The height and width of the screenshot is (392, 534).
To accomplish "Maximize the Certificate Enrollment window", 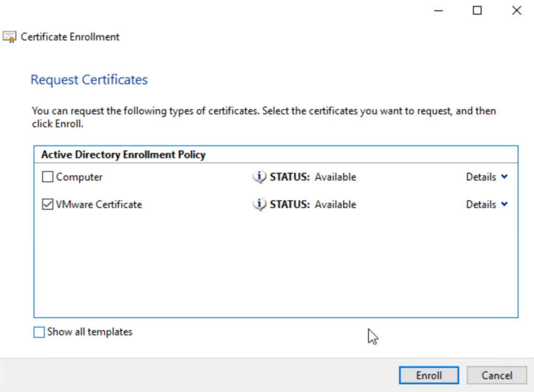I will tap(477, 10).
